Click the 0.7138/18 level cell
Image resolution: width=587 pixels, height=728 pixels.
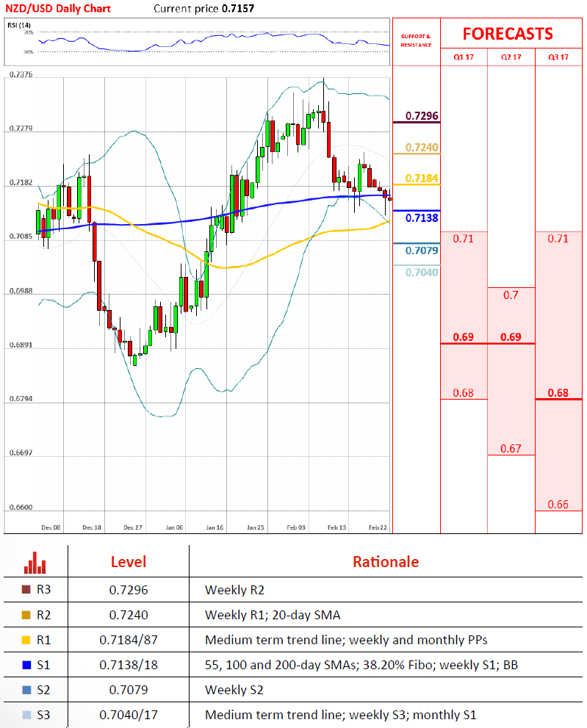tap(128, 666)
